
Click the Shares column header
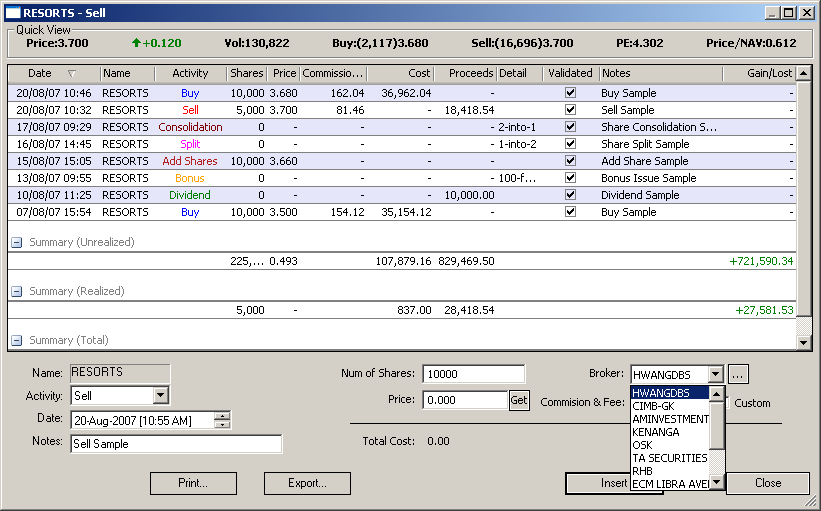(x=247, y=73)
